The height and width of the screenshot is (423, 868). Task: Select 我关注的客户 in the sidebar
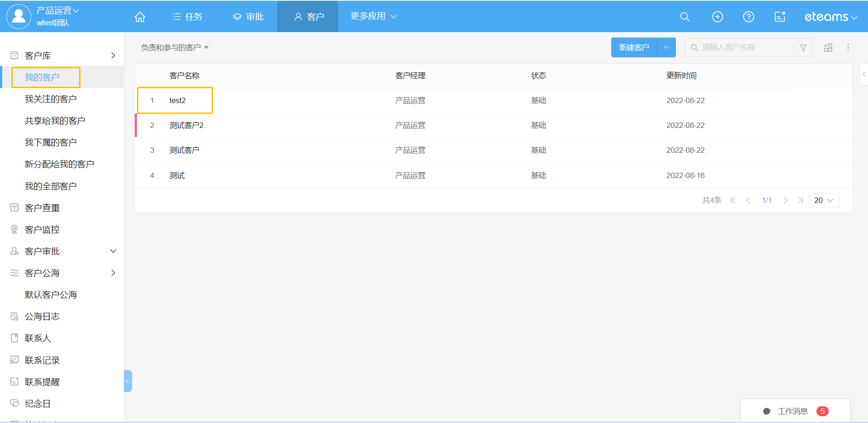point(51,99)
